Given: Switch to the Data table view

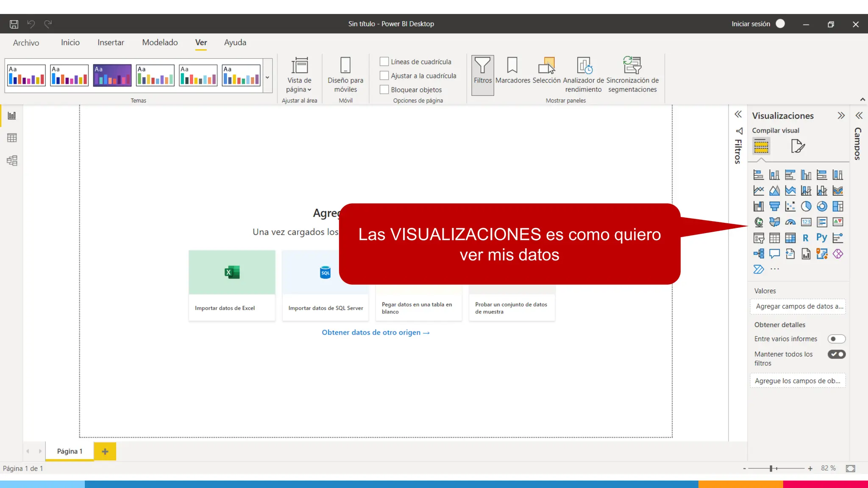Looking at the screenshot, I should coord(12,138).
